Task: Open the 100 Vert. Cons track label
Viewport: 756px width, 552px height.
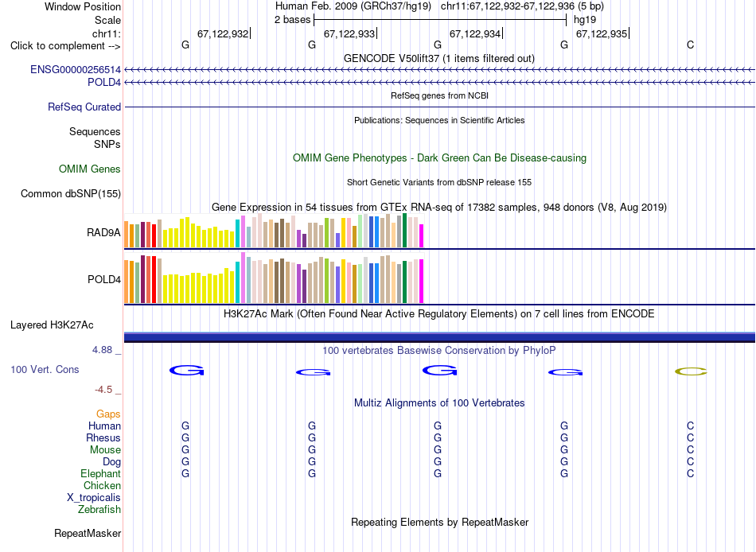Action: (x=45, y=369)
